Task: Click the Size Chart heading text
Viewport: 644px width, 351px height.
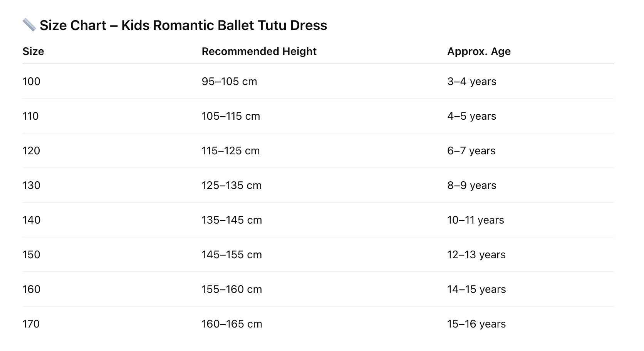Action: click(183, 25)
